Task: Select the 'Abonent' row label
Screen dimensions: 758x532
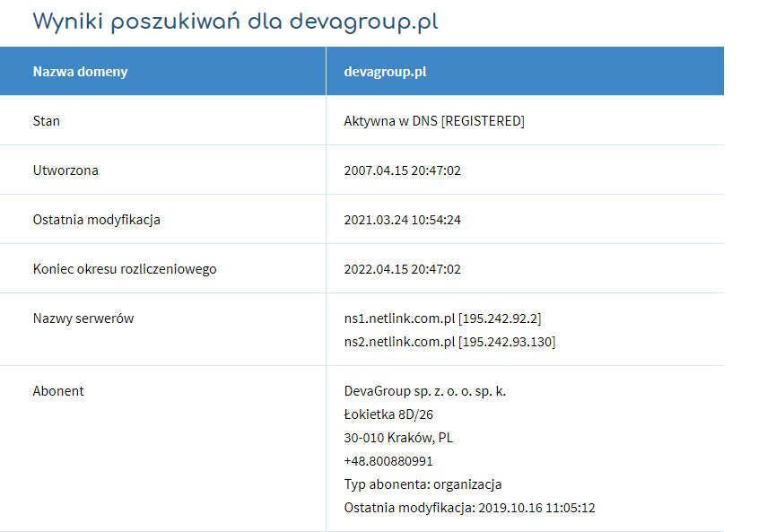Action: 58,391
